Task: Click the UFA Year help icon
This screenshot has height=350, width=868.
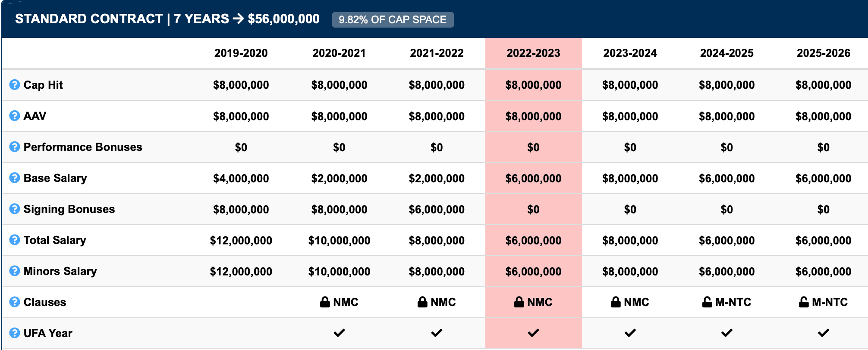Action: click(x=15, y=333)
